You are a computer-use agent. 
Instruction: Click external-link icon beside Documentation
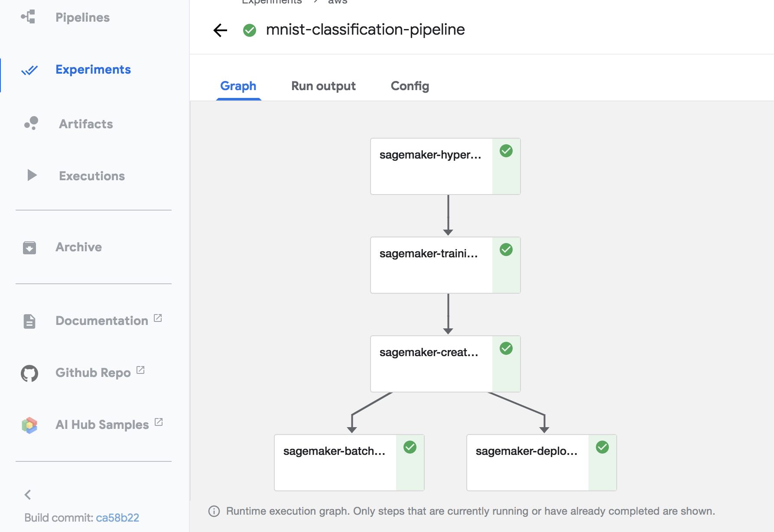point(158,318)
